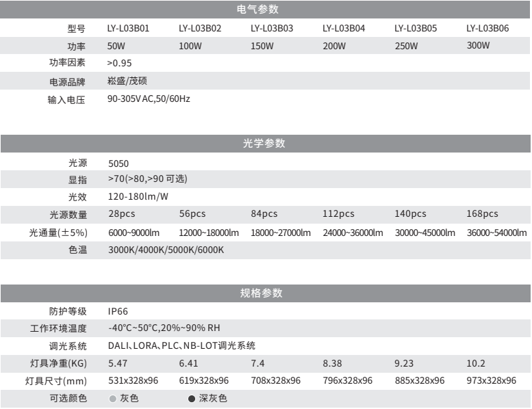Image resolution: width=532 pixels, height=409 pixels.
Task: Click luminous efficacy 120-180lm/W
Action: coord(138,197)
